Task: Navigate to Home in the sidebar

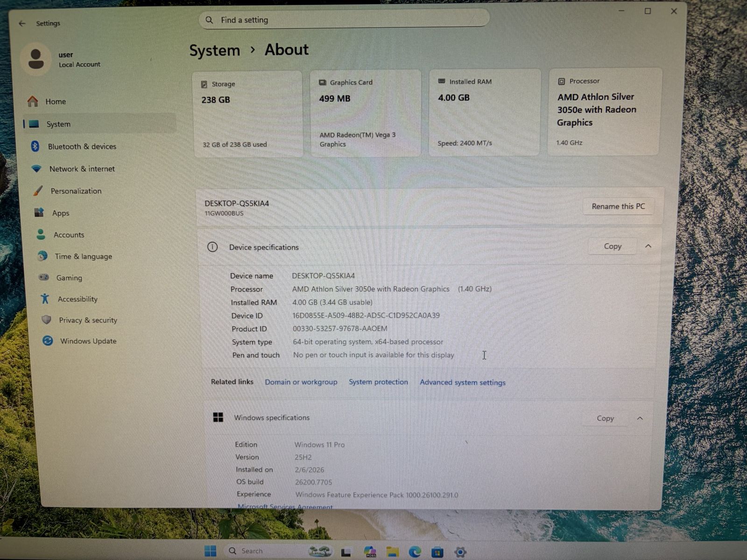Action: coord(56,101)
